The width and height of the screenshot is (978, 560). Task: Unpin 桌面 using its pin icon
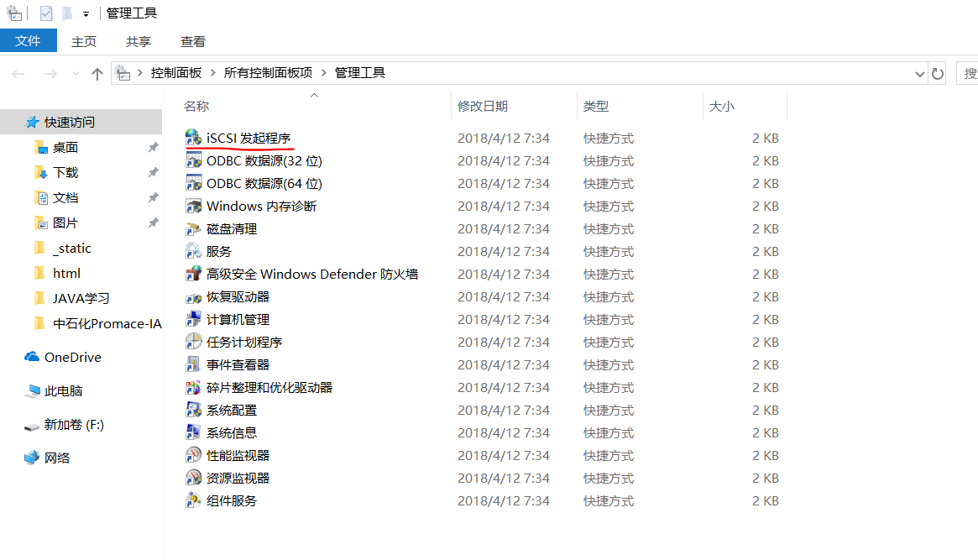(x=153, y=147)
